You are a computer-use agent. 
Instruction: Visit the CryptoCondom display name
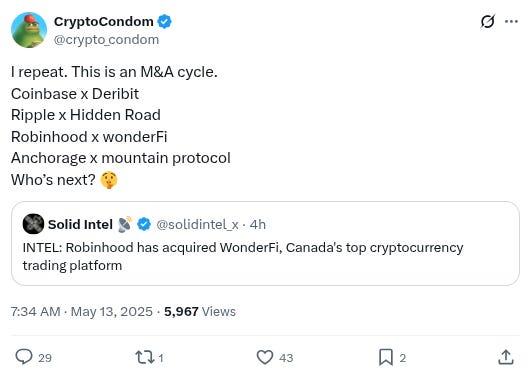coord(104,22)
